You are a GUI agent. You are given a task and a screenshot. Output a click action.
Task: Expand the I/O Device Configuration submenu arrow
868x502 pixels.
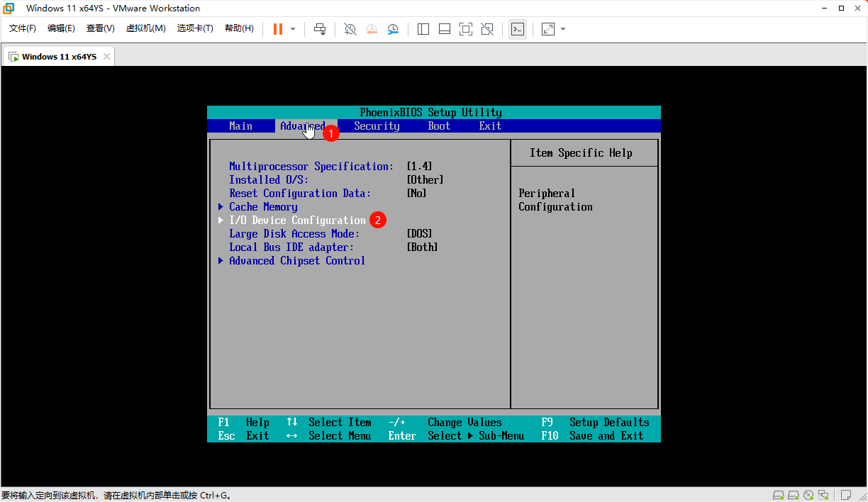tap(221, 221)
